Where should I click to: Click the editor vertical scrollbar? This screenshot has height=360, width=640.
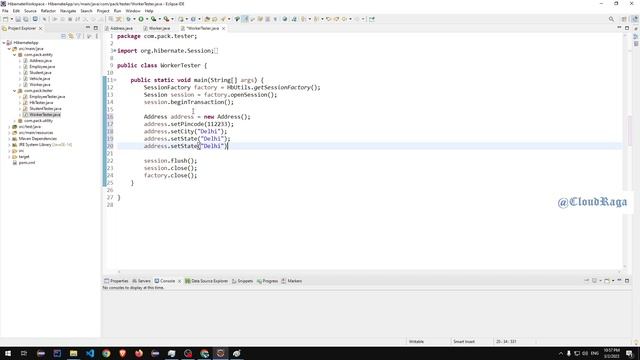coord(625,151)
